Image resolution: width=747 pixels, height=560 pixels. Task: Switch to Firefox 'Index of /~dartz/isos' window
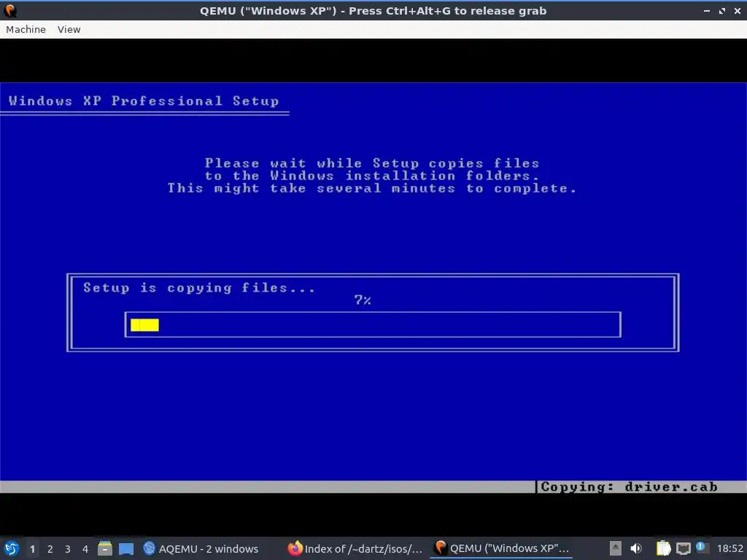tap(355, 548)
